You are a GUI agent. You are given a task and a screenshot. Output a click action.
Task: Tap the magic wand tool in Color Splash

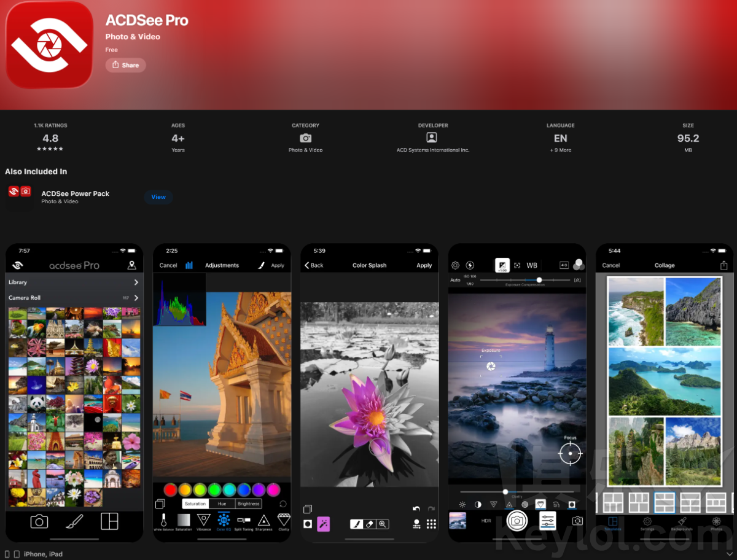point(323,524)
